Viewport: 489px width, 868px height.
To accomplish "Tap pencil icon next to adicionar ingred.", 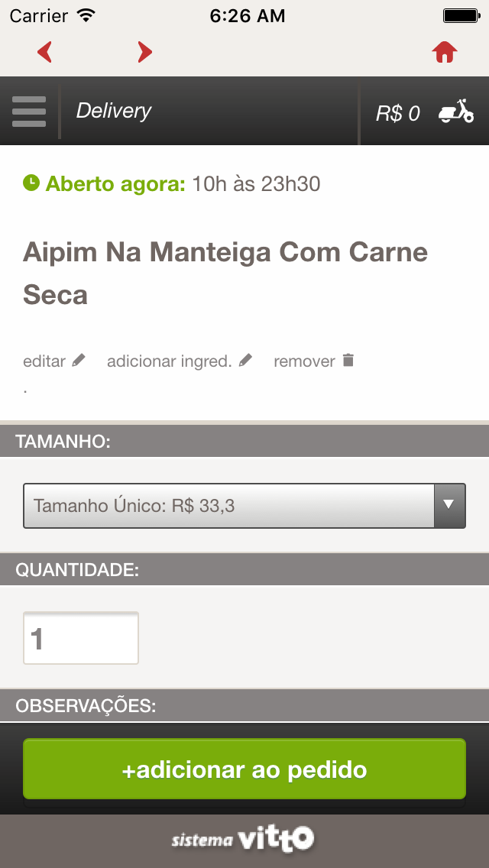I will coord(245,361).
